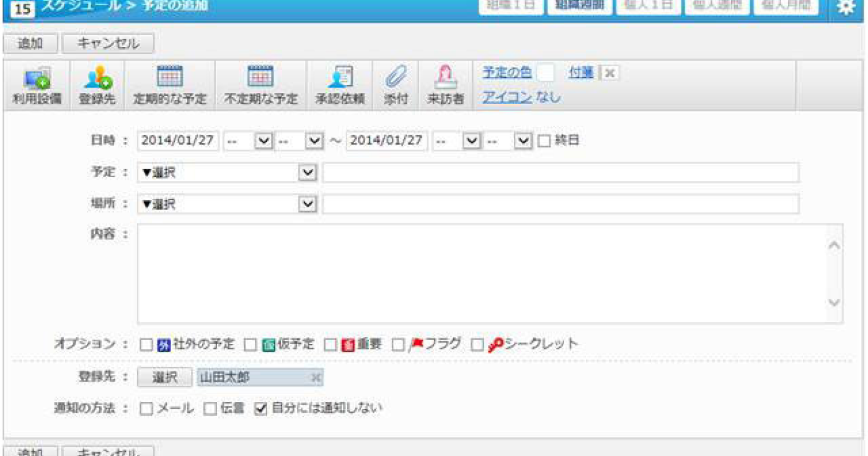Screen dimensions: 868x456
Task: Switch to the 組織週間 view tab
Action: [x=580, y=7]
